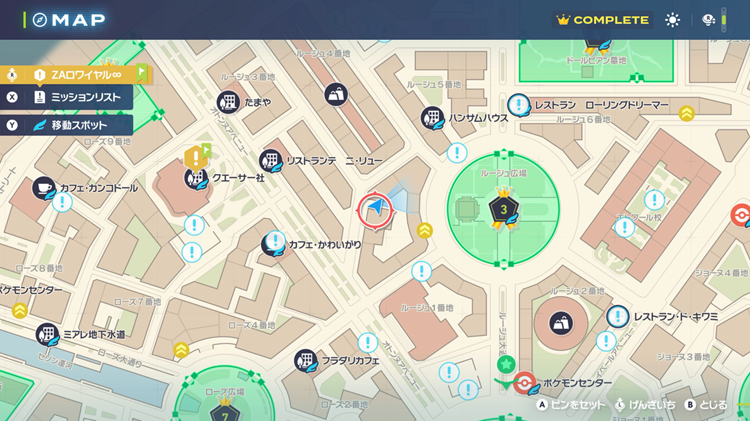This screenshot has height=421, width=750.
Task: Select the レストラン・ド・キワミ map icon
Action: tap(617, 317)
